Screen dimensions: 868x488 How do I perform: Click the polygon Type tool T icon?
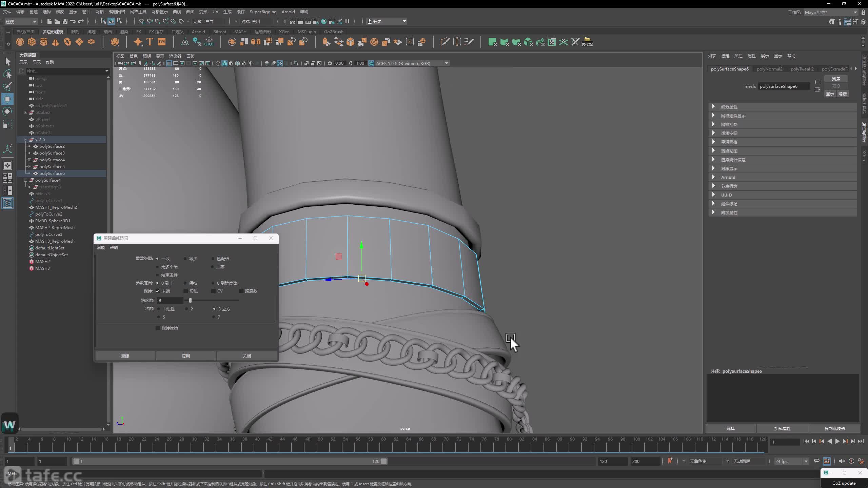coord(150,42)
